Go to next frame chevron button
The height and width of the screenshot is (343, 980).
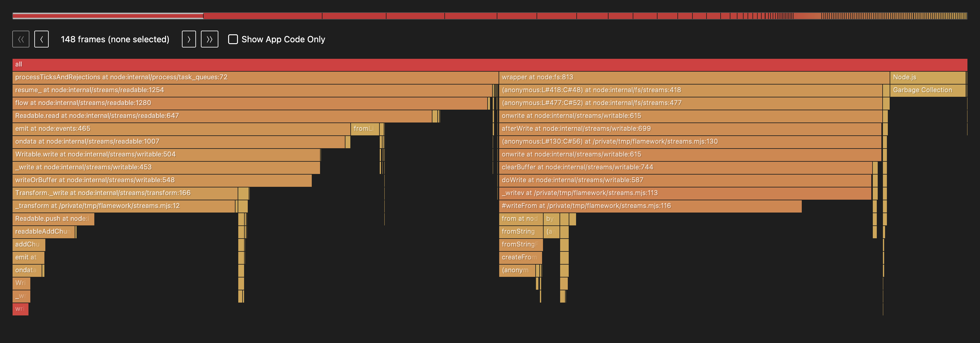point(189,39)
